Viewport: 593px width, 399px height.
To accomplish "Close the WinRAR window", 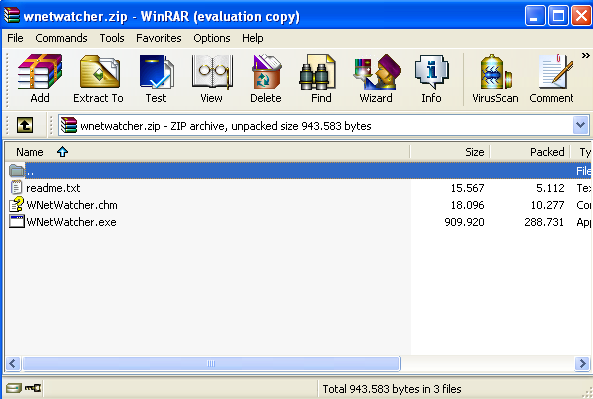I will (581, 16).
